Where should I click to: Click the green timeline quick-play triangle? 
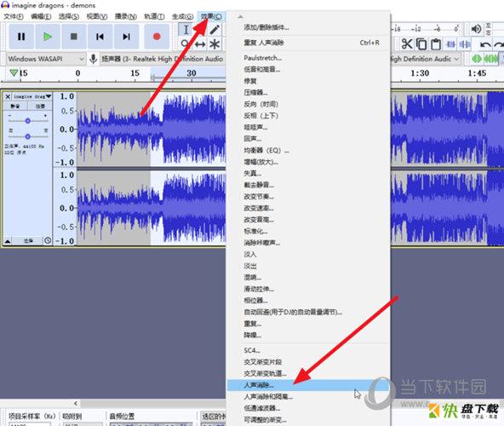(x=14, y=72)
